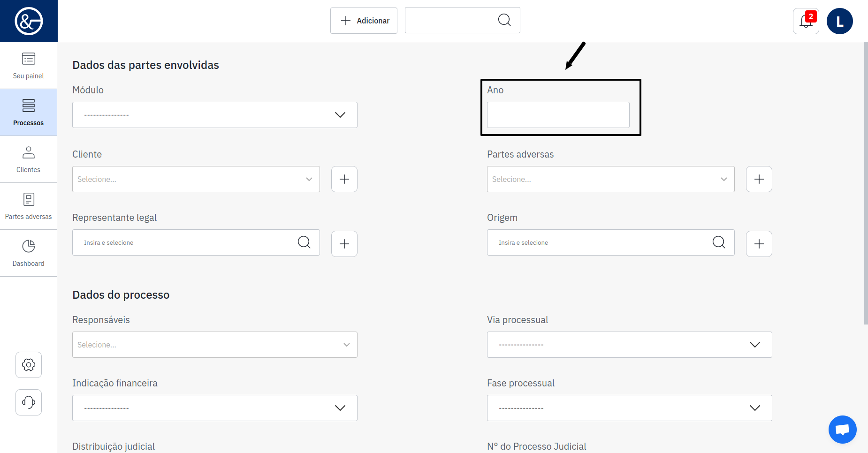This screenshot has width=868, height=453.
Task: Open the chat bubble widget
Action: click(842, 429)
